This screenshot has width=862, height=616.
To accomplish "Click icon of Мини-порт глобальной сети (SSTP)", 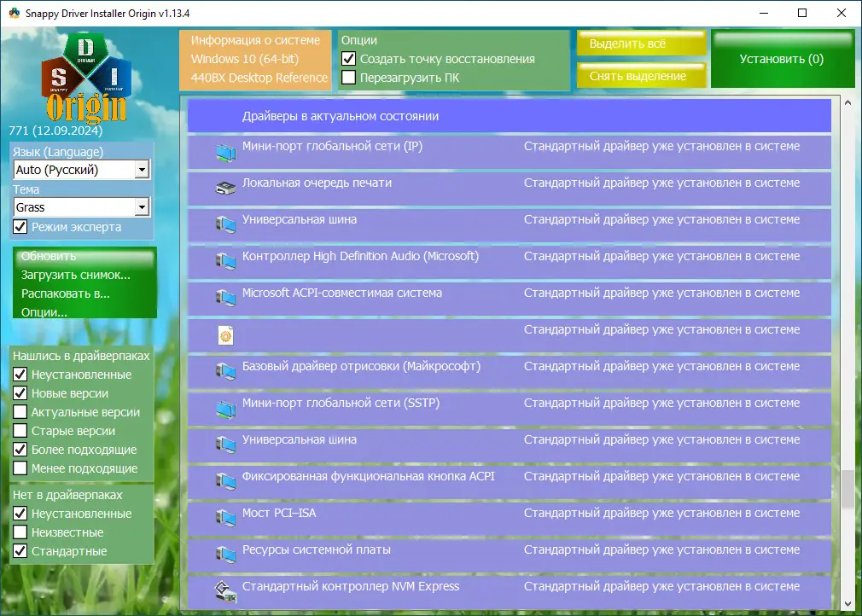I will click(225, 410).
